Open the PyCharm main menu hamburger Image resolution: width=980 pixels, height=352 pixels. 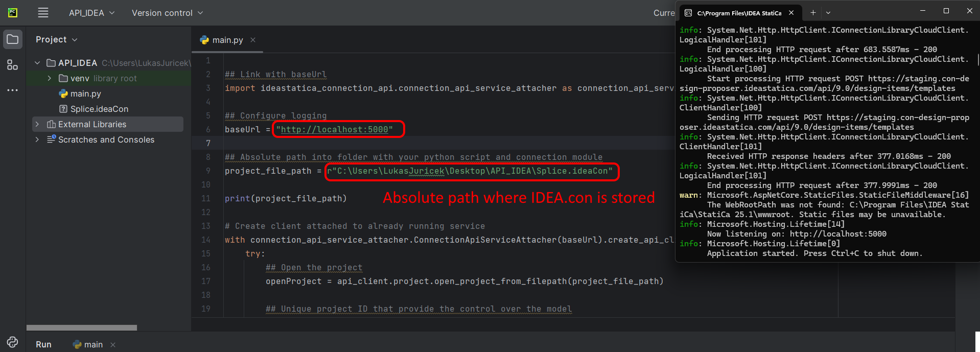pos(43,13)
